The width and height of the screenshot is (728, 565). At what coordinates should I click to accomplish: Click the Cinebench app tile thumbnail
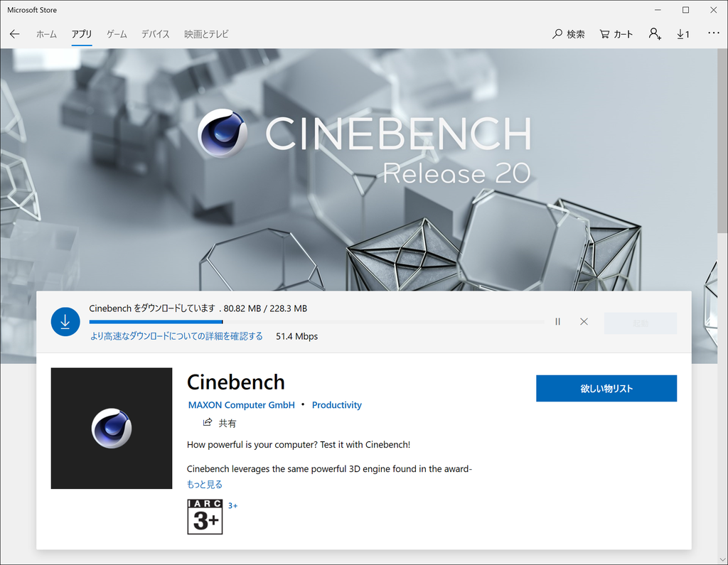(x=112, y=428)
